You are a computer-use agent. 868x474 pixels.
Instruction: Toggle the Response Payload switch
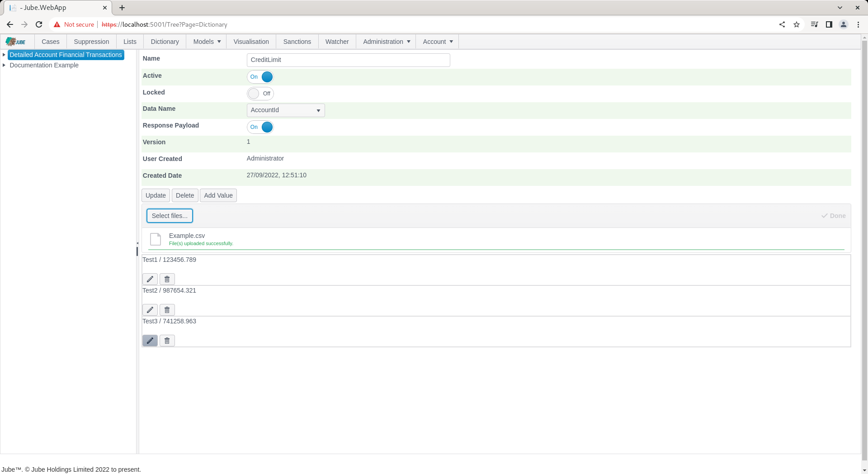click(x=260, y=127)
